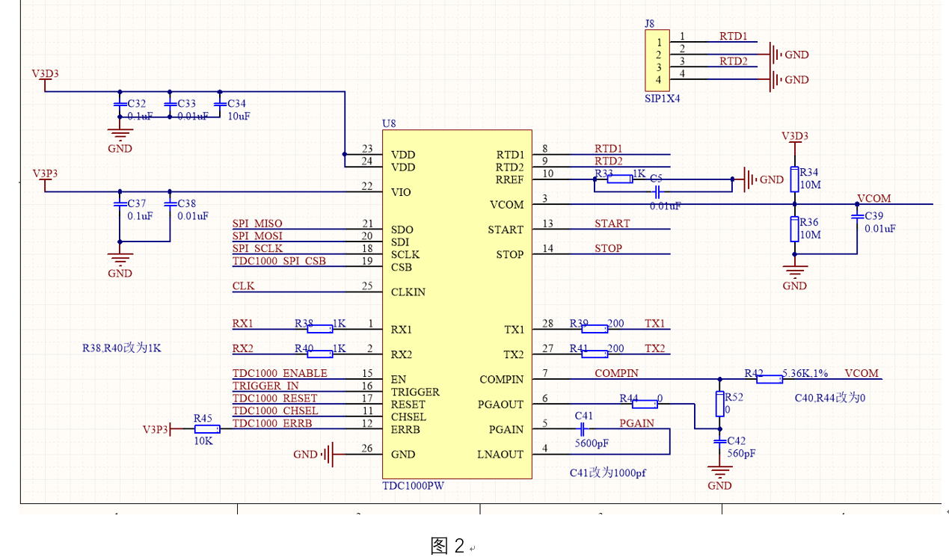The image size is (949, 560).
Task: Click the TDC1000PW part name label
Action: tap(414, 485)
